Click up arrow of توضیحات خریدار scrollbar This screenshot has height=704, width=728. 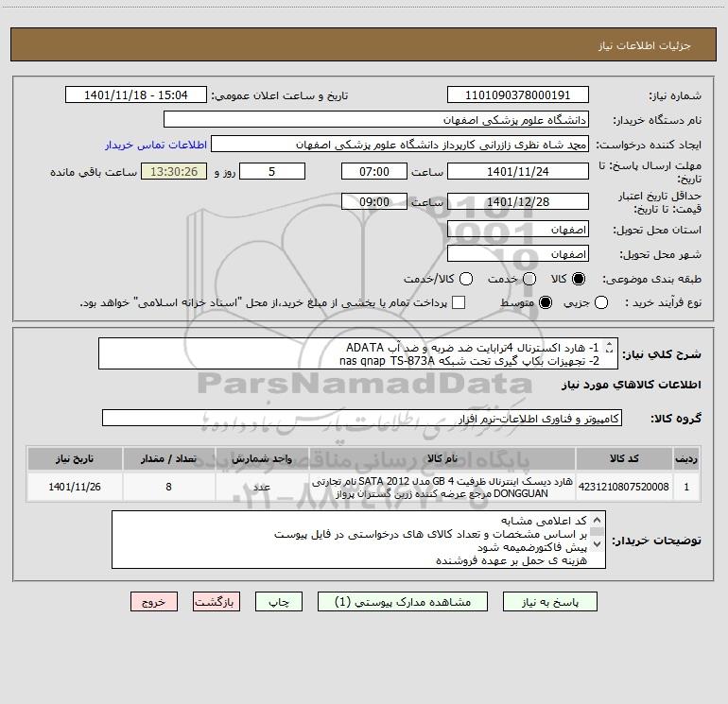click(x=598, y=520)
